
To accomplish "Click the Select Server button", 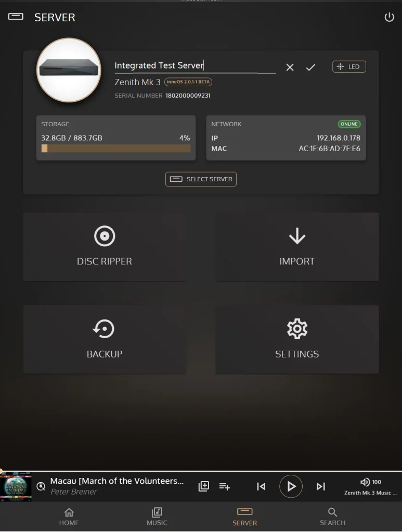I will 201,179.
